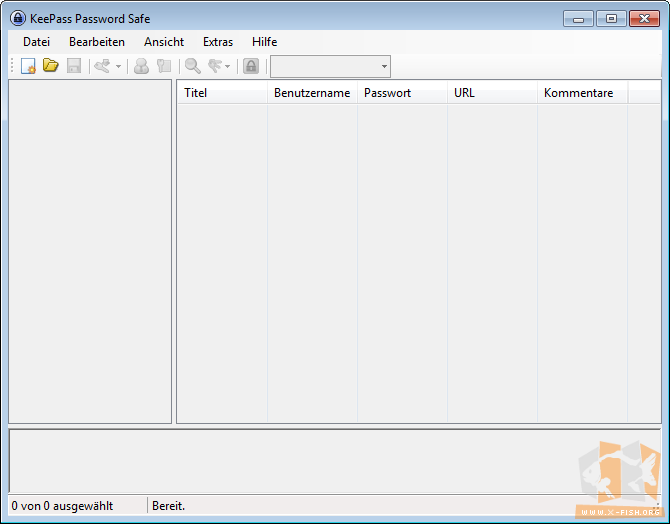The width and height of the screenshot is (670, 524).
Task: Open the Ansicht menu
Action: tap(164, 42)
